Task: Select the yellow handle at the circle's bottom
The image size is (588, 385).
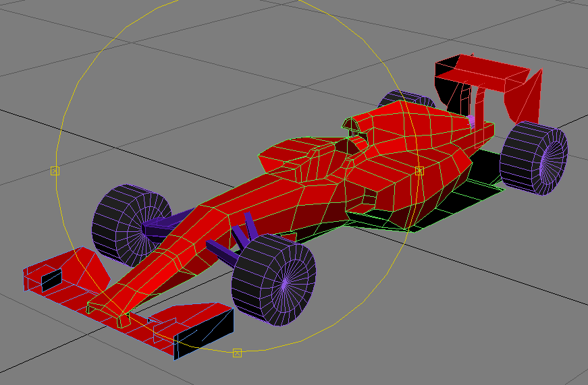Action: [237, 353]
